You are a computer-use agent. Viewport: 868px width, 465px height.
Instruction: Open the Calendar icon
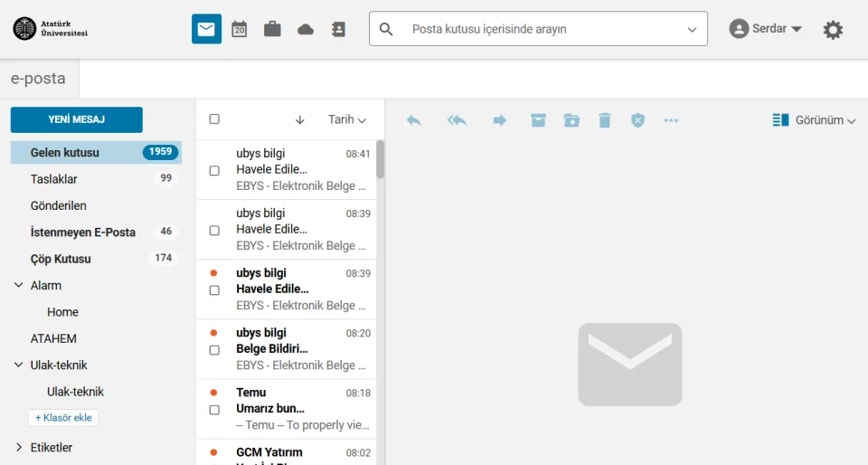pyautogui.click(x=239, y=29)
